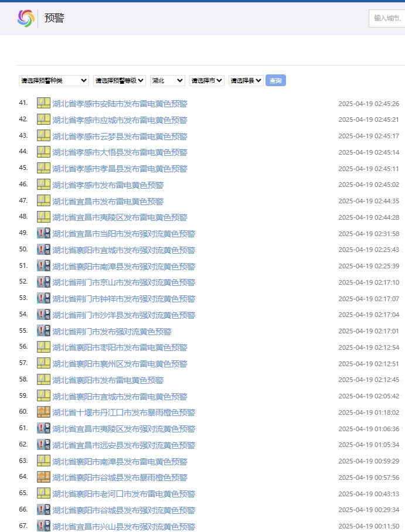Open 湖北省荆门市发布强对流黄色预警 link
The width and height of the screenshot is (405, 532).
(x=112, y=332)
